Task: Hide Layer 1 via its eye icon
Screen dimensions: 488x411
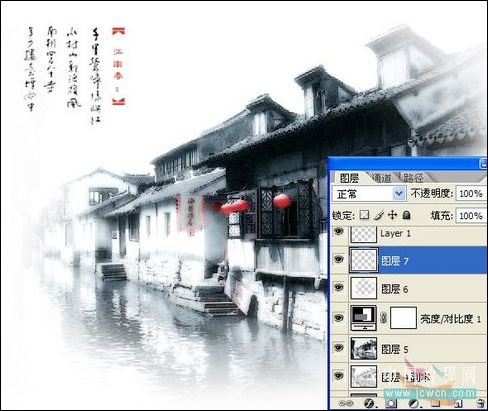Action: click(339, 231)
